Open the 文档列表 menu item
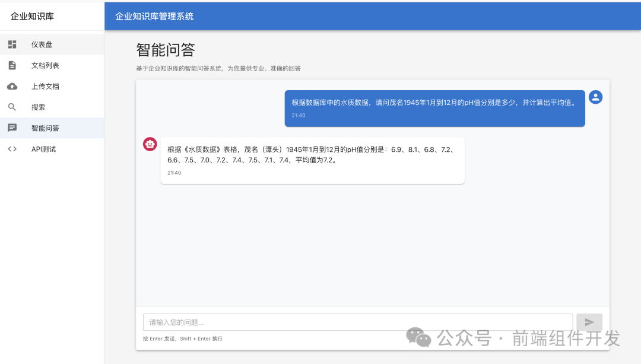Viewport: 641px width, 364px height. (52, 65)
